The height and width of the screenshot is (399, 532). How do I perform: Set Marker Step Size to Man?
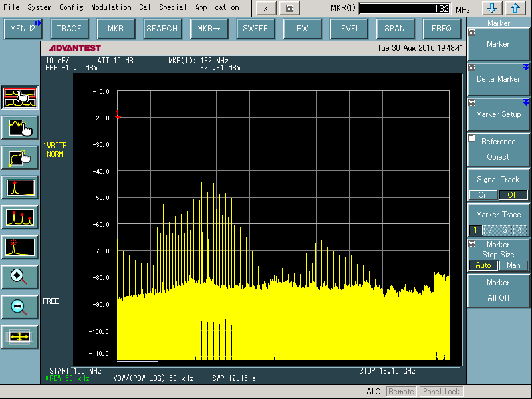pyautogui.click(x=513, y=265)
